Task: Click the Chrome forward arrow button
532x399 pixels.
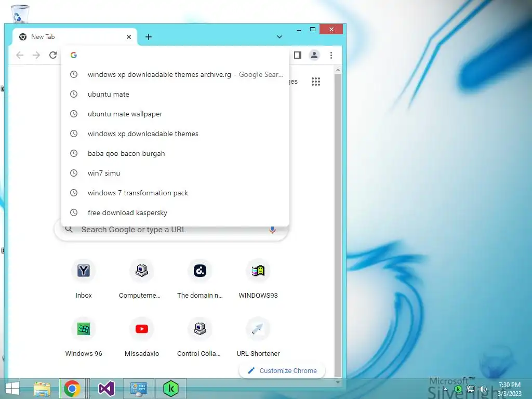Action: click(x=36, y=55)
